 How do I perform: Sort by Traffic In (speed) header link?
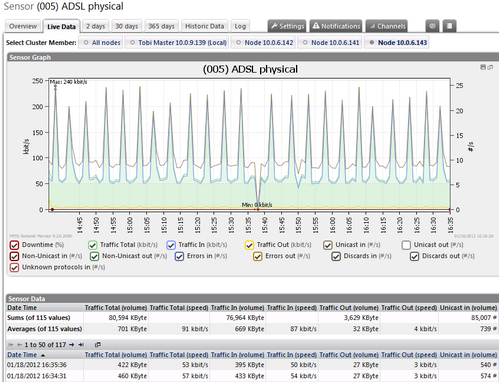point(292,355)
